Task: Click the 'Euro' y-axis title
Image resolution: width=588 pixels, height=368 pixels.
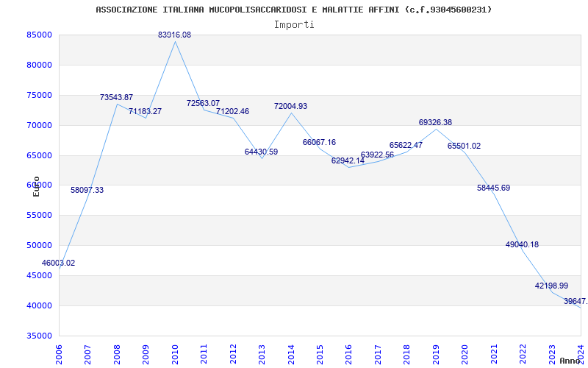Action: (x=36, y=187)
